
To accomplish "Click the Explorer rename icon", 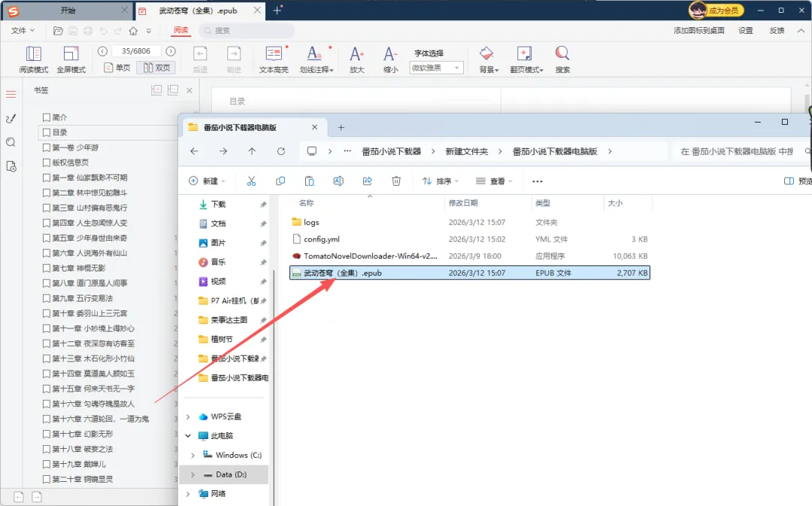I will (x=338, y=180).
